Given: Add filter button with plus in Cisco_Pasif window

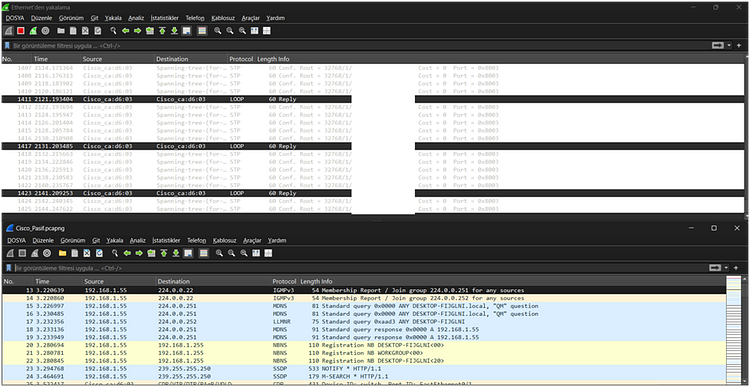Looking at the screenshot, I should tap(736, 267).
